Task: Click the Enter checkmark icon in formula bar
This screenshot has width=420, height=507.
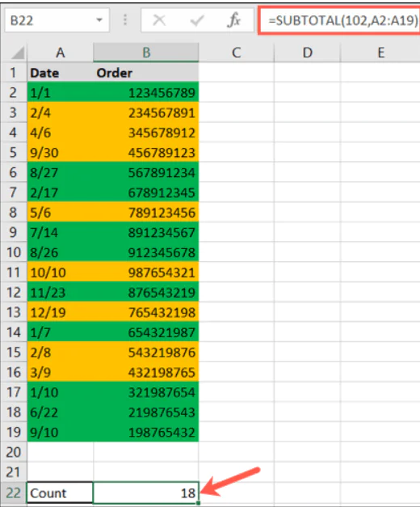Action: (197, 20)
